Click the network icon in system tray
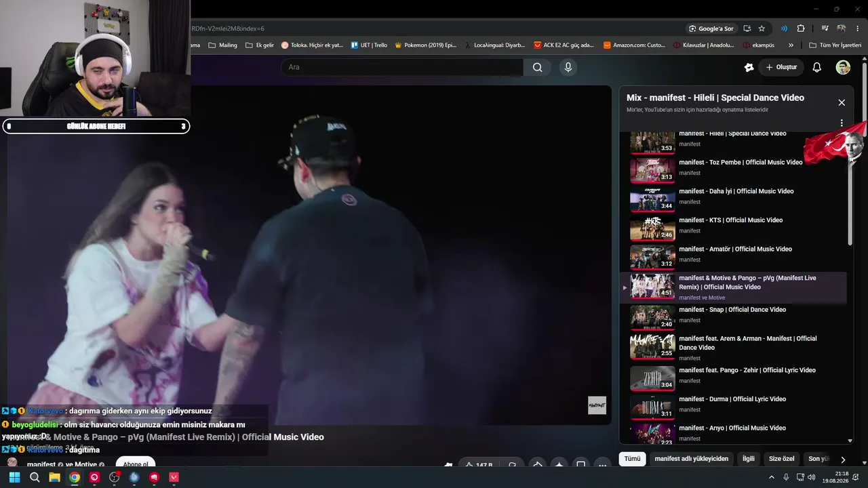The image size is (868, 488). [800, 477]
